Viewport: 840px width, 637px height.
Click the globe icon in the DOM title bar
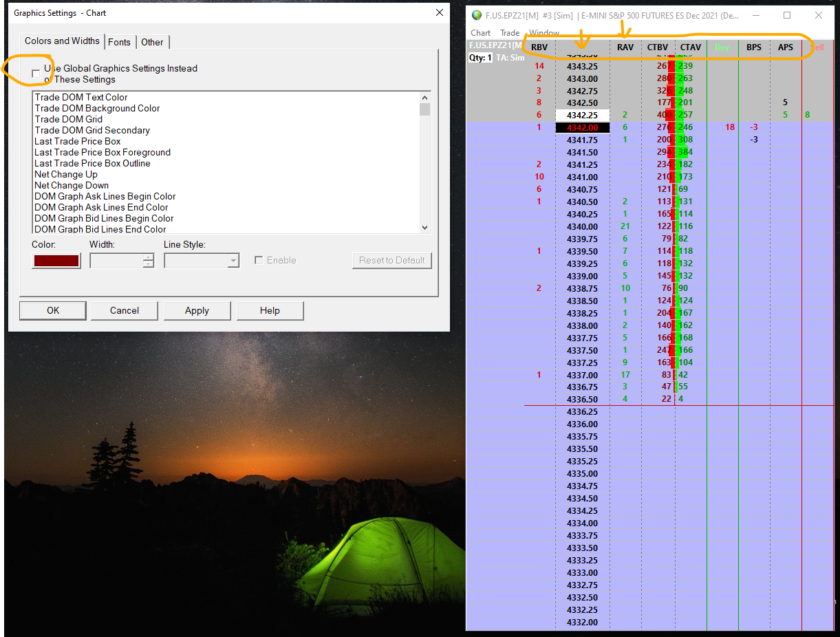point(477,15)
